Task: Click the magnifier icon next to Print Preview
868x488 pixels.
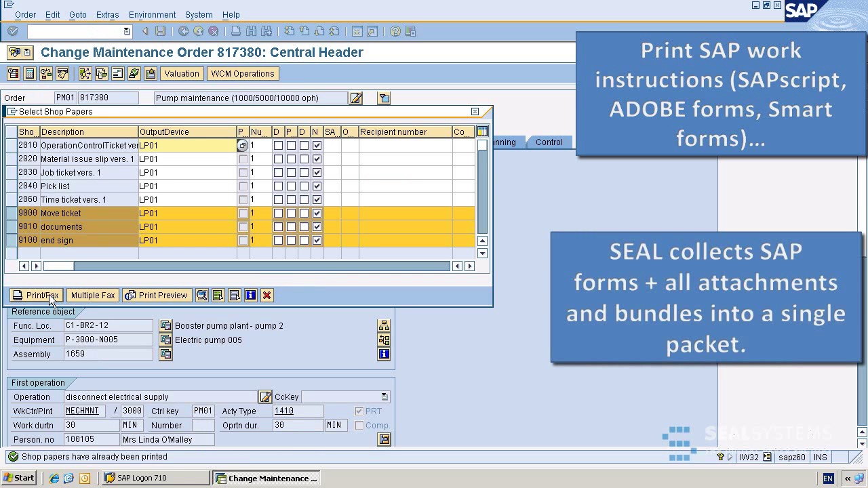Action: tap(201, 296)
